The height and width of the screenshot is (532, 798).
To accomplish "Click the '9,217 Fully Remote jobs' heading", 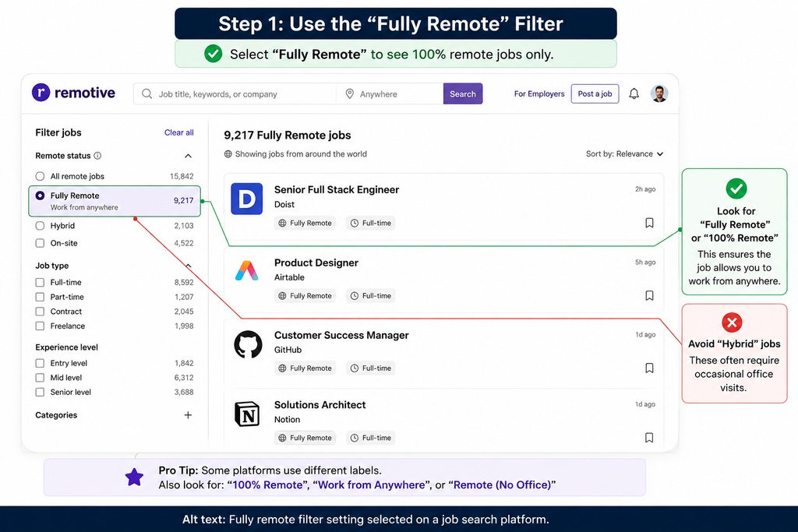I will pos(288,136).
